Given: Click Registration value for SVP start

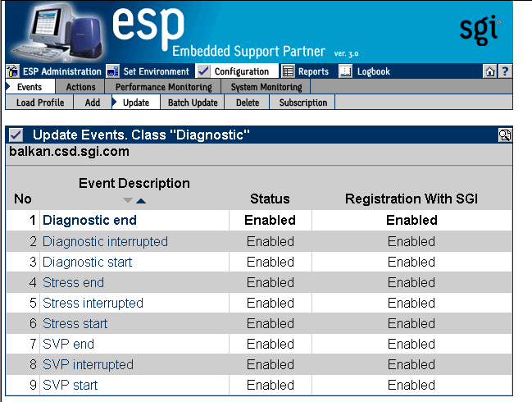Looking at the screenshot, I should (412, 385).
